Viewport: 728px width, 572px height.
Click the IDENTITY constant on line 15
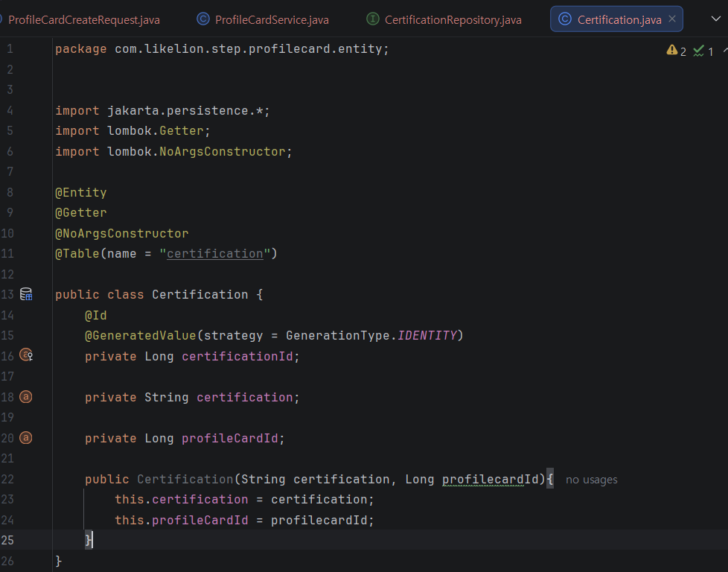pyautogui.click(x=427, y=335)
